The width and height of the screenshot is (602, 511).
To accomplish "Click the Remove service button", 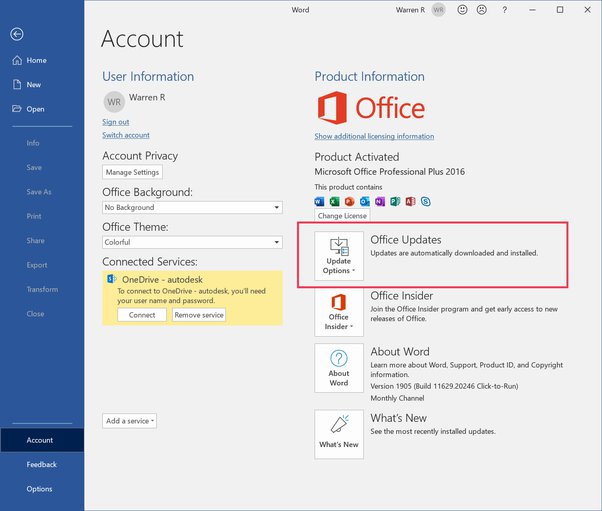I will [199, 315].
